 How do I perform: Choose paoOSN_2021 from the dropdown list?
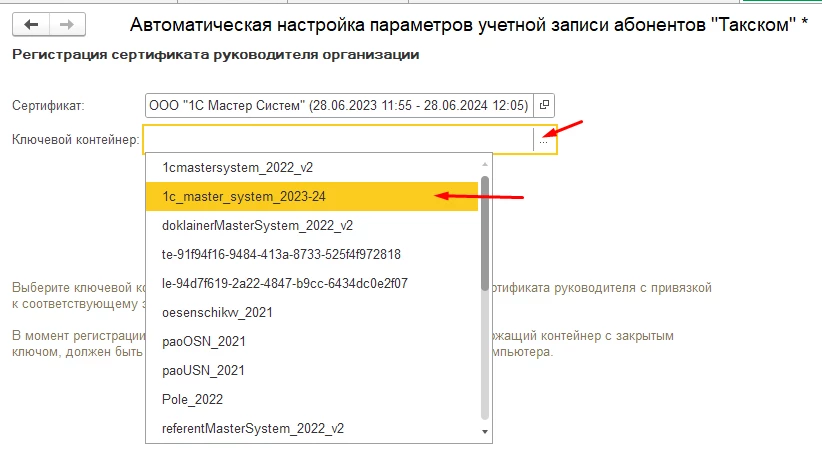click(x=312, y=341)
